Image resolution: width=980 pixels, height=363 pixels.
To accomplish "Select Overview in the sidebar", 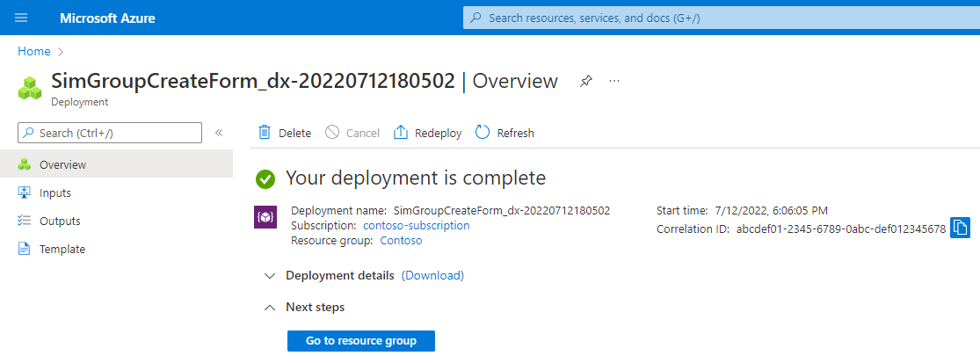I will tap(116, 165).
